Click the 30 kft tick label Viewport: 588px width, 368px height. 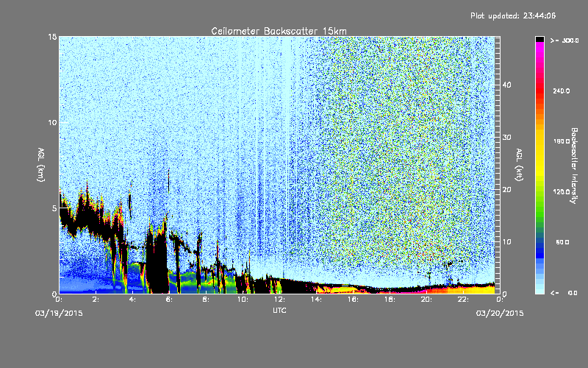click(x=506, y=138)
